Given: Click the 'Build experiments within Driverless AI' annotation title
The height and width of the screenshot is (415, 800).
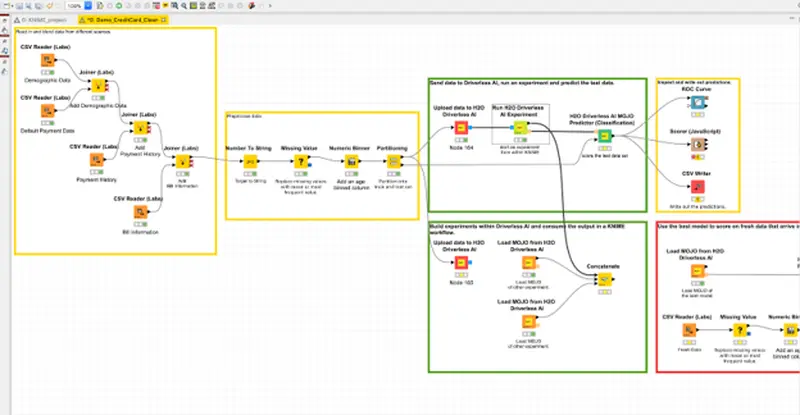Looking at the screenshot, I should (x=527, y=229).
